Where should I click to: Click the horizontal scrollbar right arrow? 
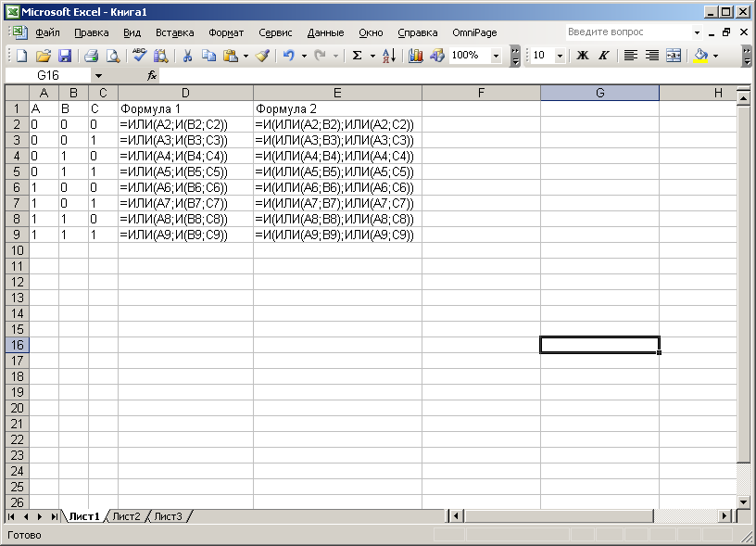724,516
